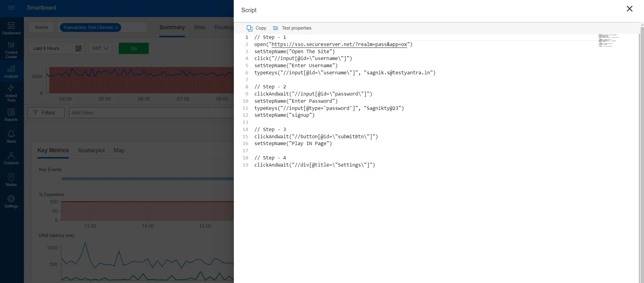Open the Reports sidebar item
The width and height of the screenshot is (644, 283).
(11, 115)
